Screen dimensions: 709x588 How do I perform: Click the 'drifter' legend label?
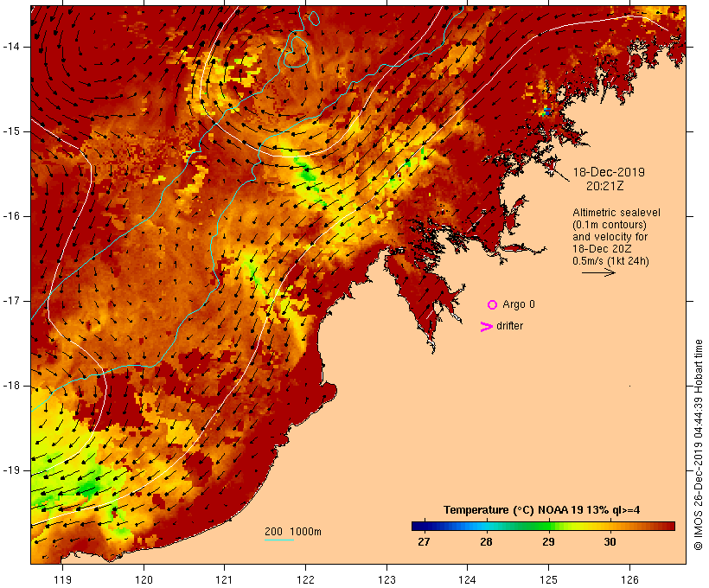click(509, 326)
